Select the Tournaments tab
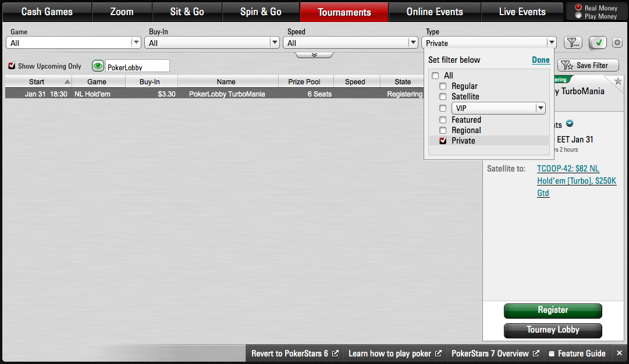The height and width of the screenshot is (364, 629). click(344, 12)
